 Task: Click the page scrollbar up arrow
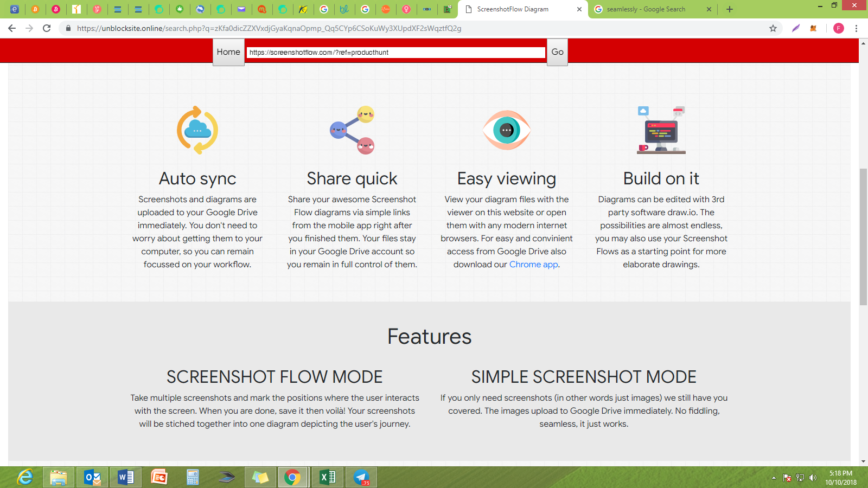pos(863,43)
